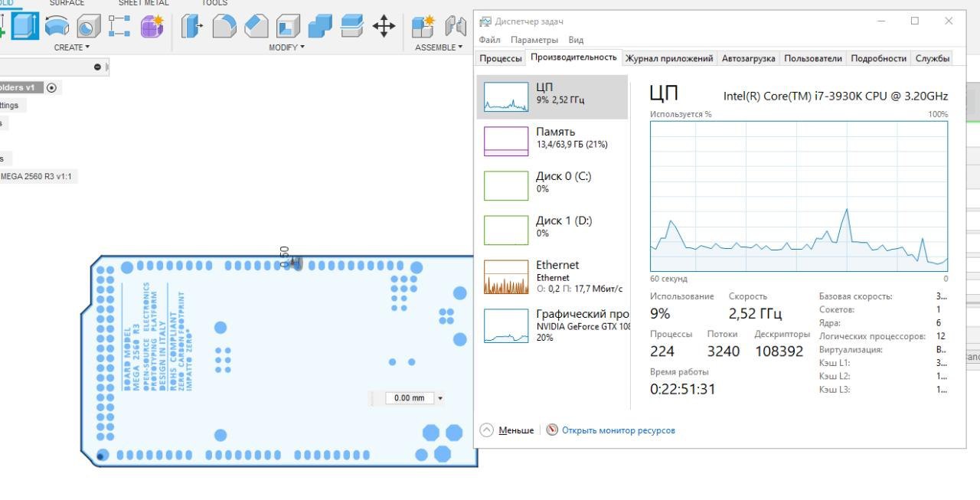Click the resource monitor icon
The image size is (980, 500).
coord(552,430)
